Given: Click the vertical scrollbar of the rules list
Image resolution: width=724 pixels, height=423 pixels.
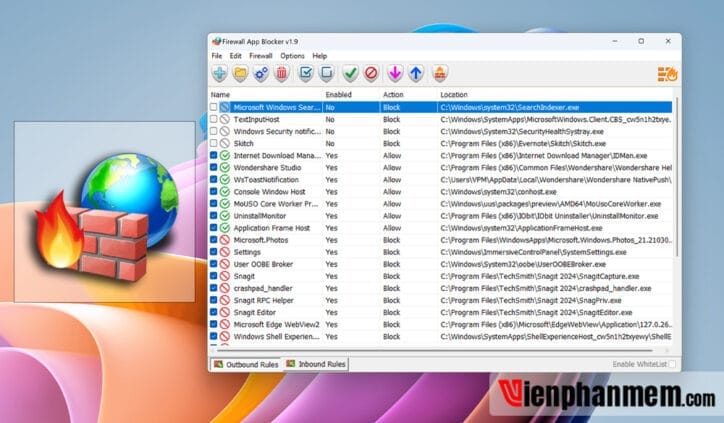Looking at the screenshot, I should coord(676,178).
